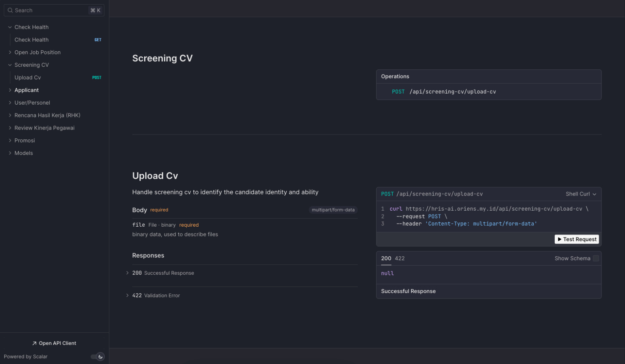The width and height of the screenshot is (625, 364).
Task: Expand the 422 Validation Error row
Action: pyautogui.click(x=156, y=296)
